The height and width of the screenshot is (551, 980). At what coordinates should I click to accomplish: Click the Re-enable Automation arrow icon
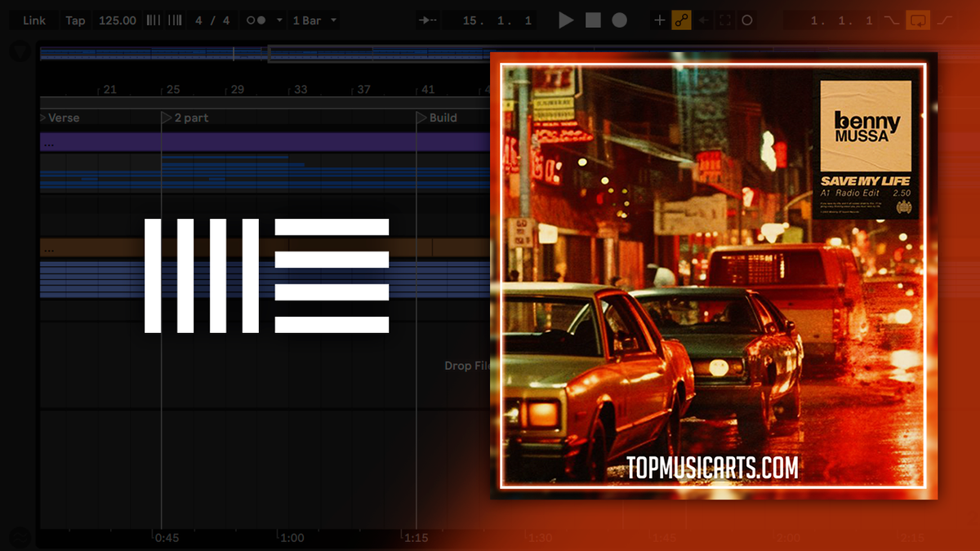tap(703, 20)
